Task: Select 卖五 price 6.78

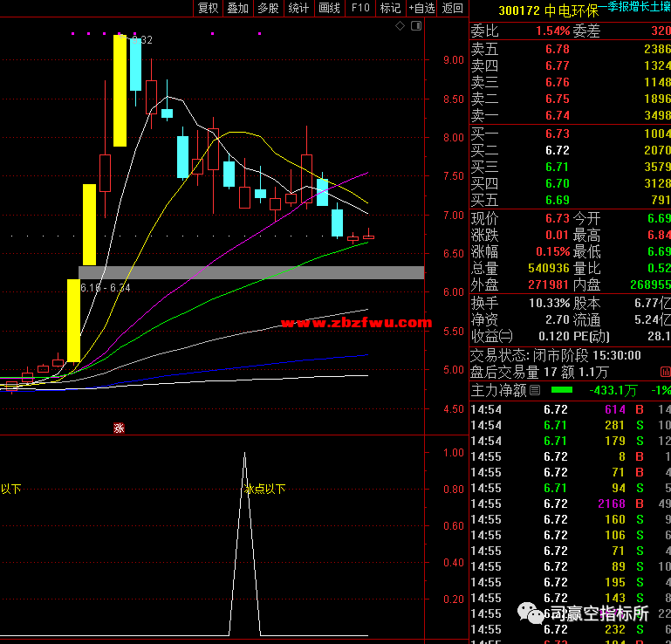Action: pos(558,49)
